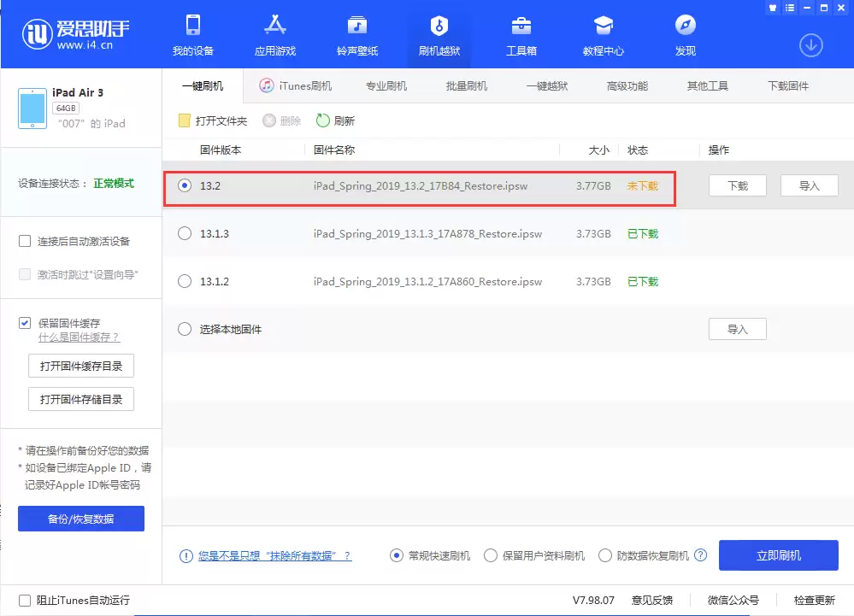Enable 连接后自动激活设备 checkbox
Screen dimensions: 854x616
25,241
